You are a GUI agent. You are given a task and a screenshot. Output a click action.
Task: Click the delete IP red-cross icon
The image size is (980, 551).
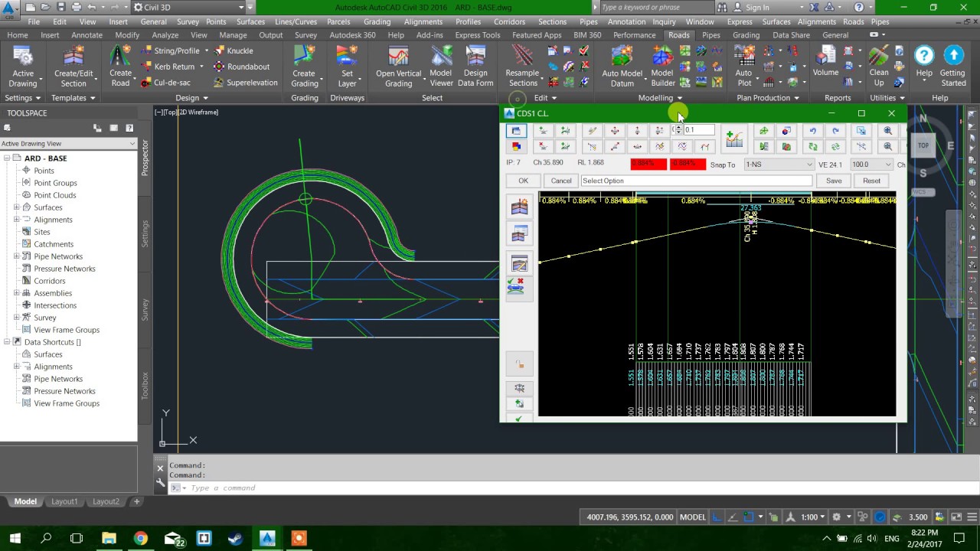[543, 146]
